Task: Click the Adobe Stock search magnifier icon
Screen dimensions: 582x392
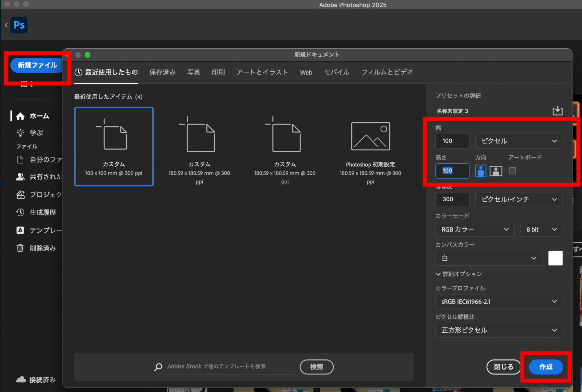Action: coord(158,367)
